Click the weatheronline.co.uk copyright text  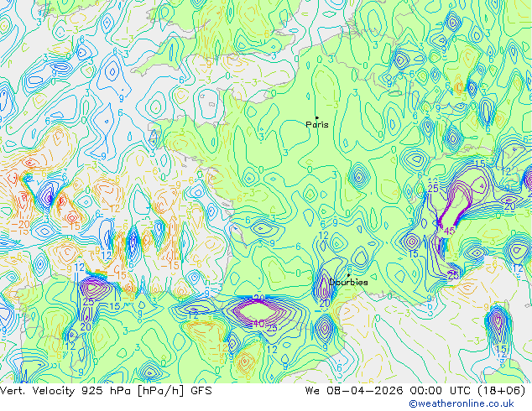[x=462, y=403]
